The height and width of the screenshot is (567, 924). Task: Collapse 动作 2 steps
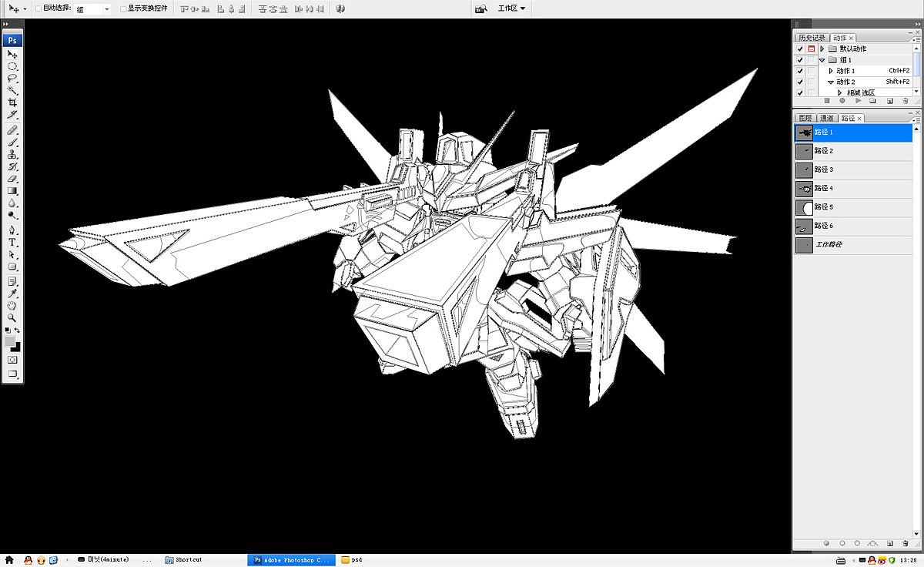pos(831,82)
